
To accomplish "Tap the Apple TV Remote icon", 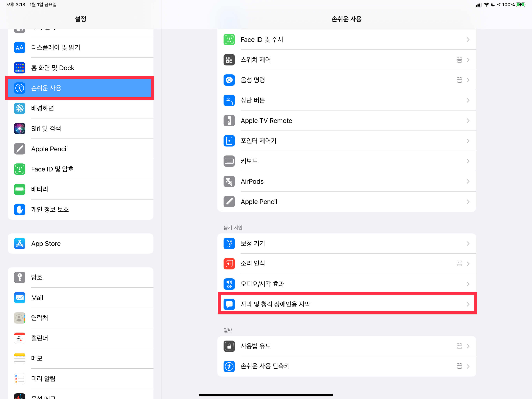I will click(x=229, y=121).
